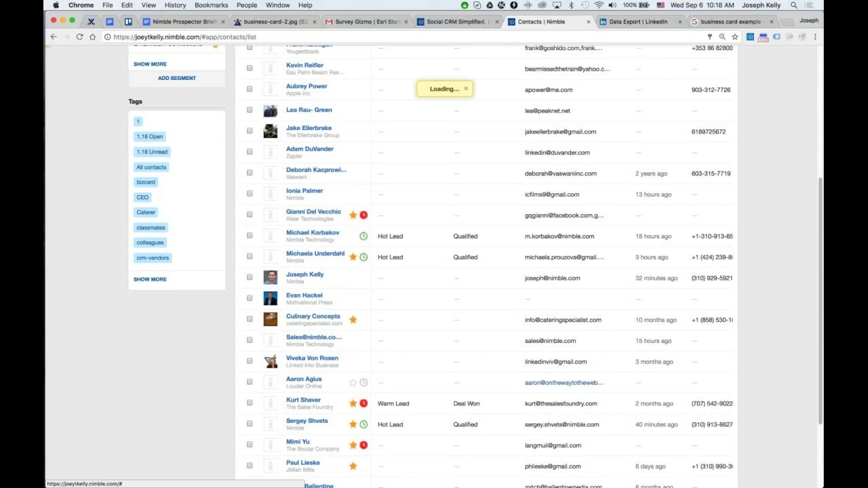Star Aaron Agius as important
Screen dimensions: 868x488
pyautogui.click(x=353, y=382)
